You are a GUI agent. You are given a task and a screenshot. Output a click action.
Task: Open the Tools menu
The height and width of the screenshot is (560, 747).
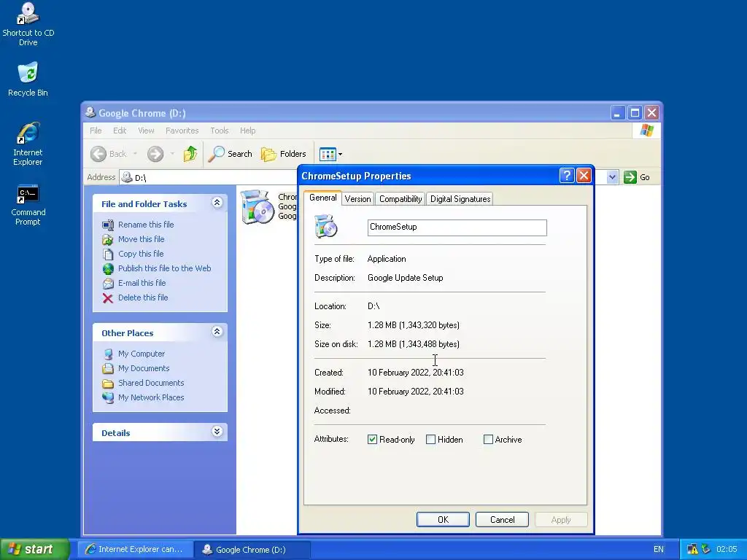219,131
